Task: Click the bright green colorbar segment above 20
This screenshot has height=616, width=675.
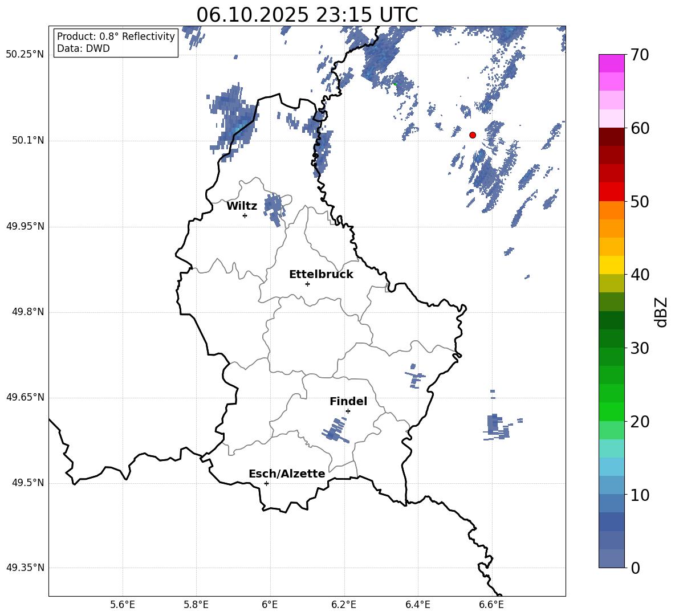Action: [611, 411]
